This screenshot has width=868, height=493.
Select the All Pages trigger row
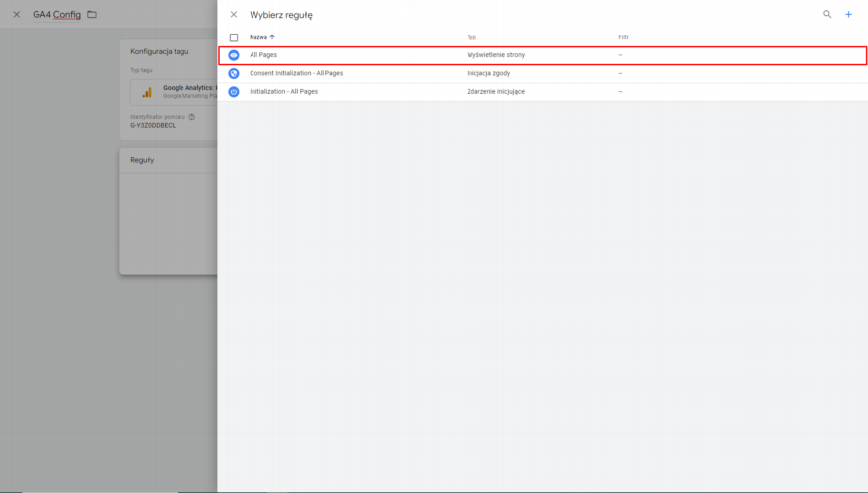(263, 55)
